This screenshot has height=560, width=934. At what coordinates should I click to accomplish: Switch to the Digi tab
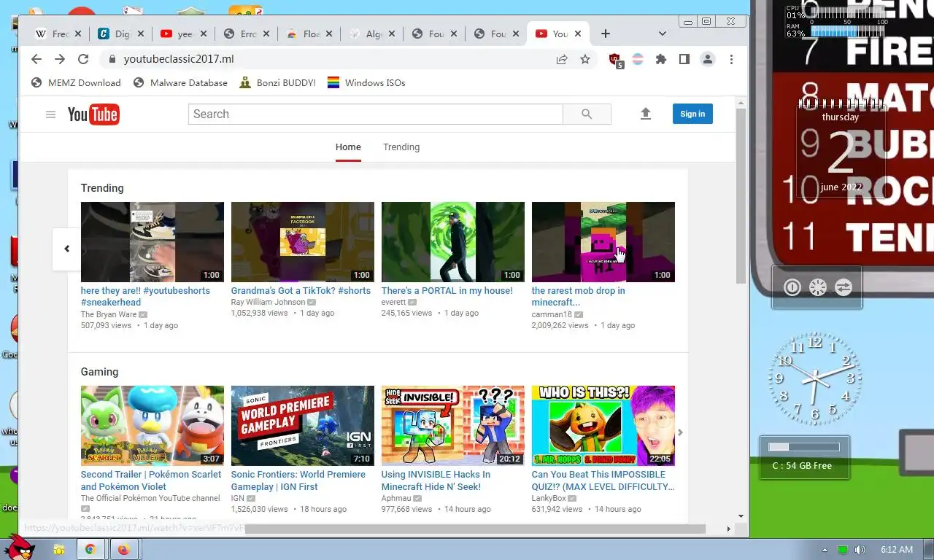pos(121,34)
